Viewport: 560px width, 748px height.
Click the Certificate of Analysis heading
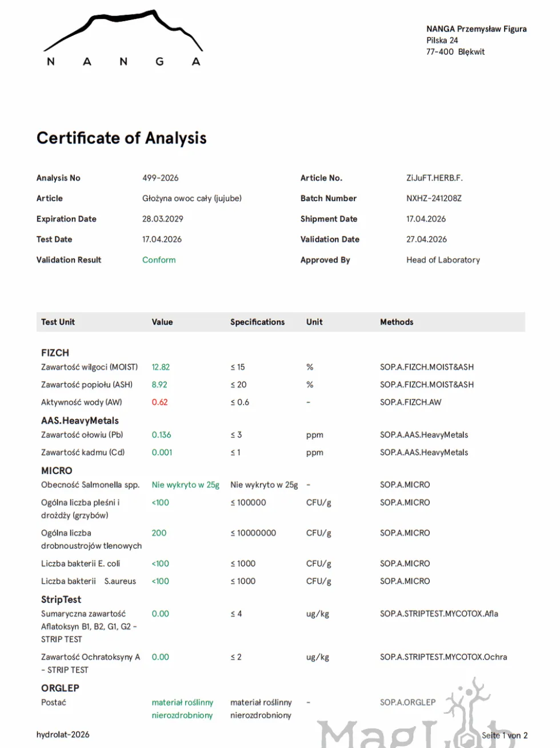(122, 138)
